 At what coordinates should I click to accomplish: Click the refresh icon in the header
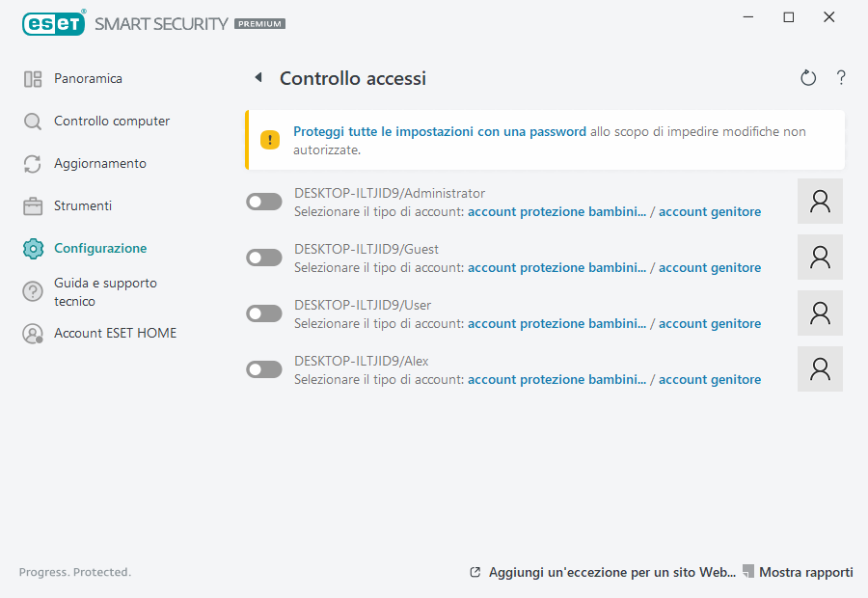(808, 78)
